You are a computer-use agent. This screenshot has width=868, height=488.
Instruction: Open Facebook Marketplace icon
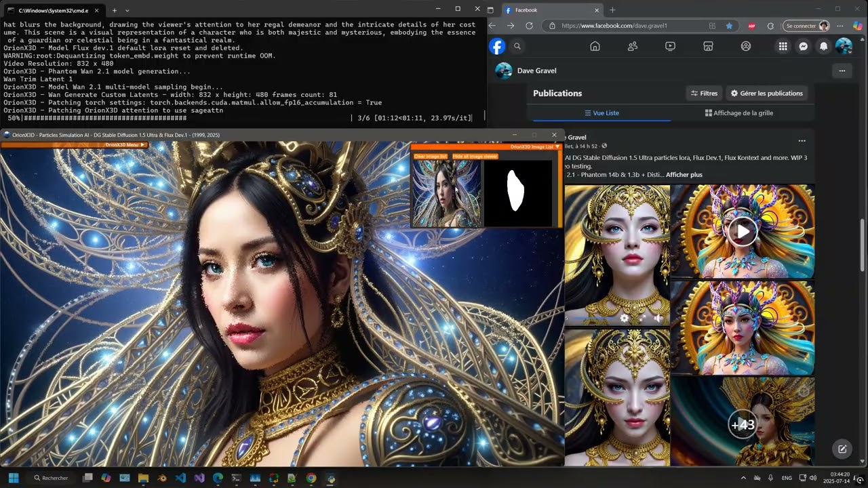[708, 46]
